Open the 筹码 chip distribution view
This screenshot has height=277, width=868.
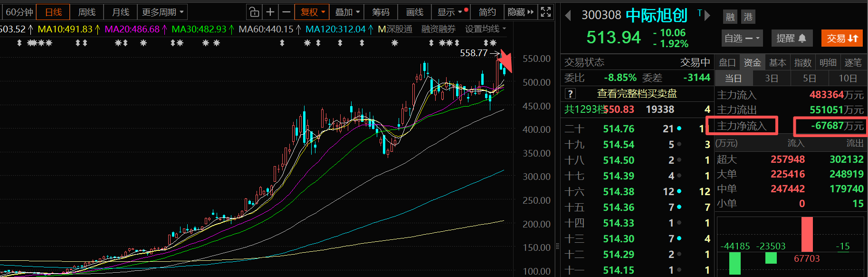coord(381,12)
